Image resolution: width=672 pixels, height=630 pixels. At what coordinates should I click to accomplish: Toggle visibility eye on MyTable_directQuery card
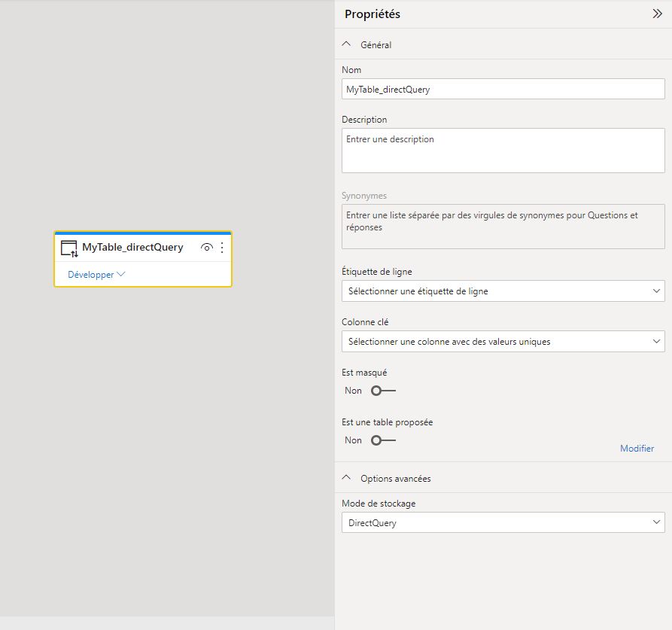pyautogui.click(x=207, y=248)
